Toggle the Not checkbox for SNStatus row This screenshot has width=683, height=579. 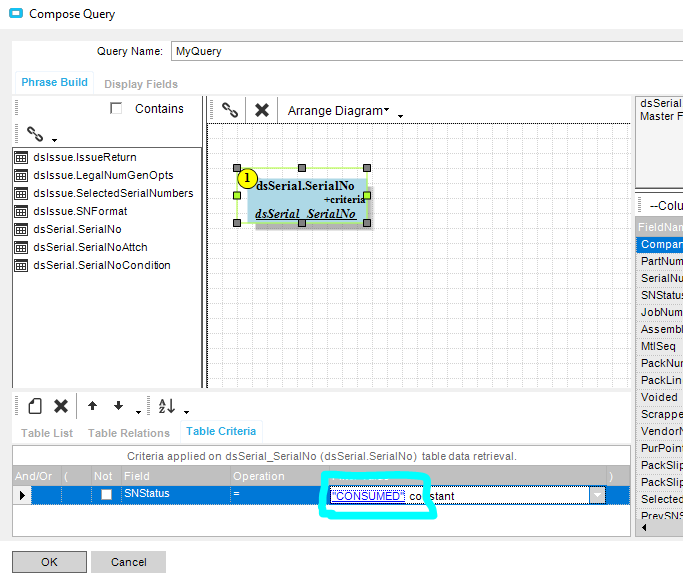106,495
